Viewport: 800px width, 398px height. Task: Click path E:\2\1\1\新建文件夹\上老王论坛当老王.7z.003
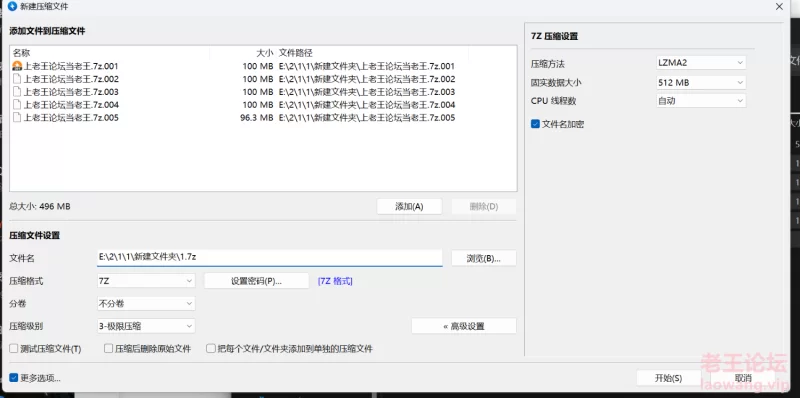pos(367,92)
